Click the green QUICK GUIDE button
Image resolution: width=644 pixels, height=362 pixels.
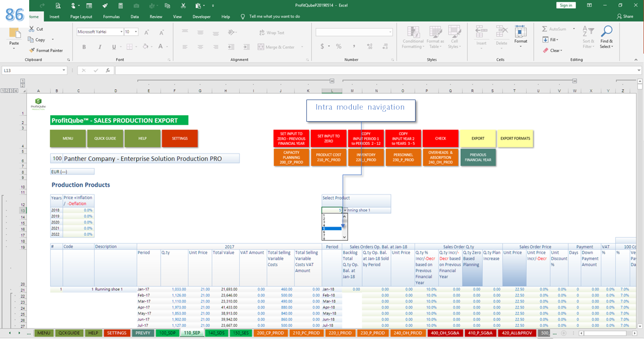(x=105, y=138)
